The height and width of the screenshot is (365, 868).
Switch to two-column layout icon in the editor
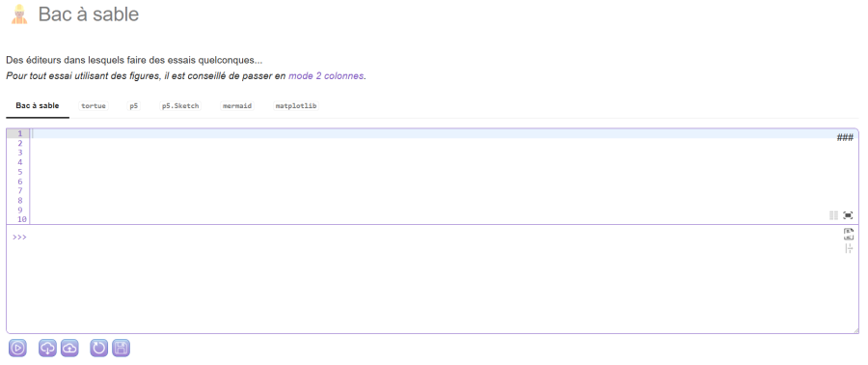(x=833, y=215)
